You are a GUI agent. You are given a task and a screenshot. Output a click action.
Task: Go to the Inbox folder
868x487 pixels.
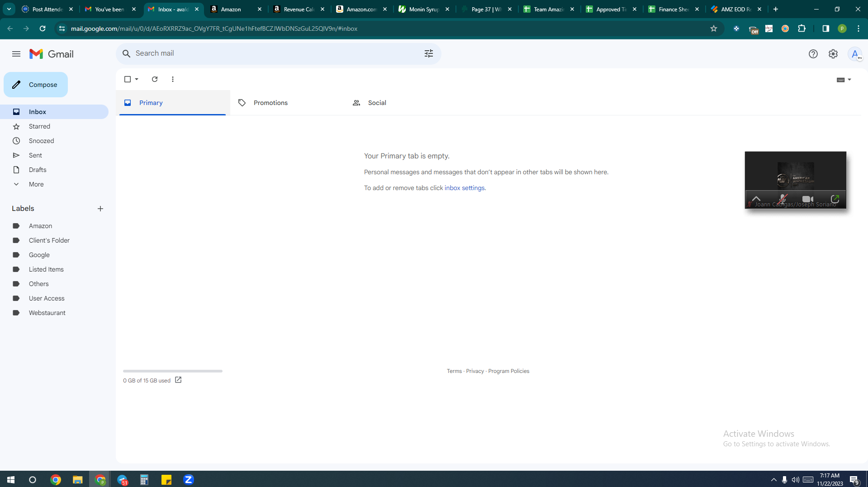(54, 112)
